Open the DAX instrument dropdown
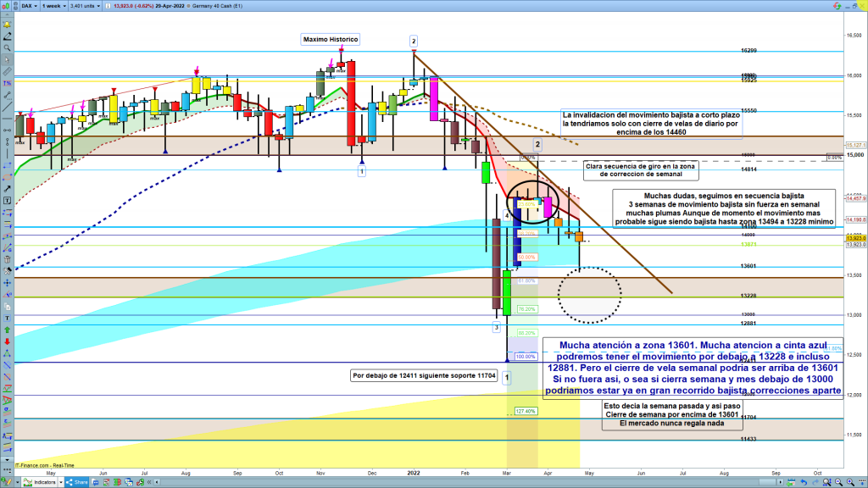Viewport: 868px width, 488px height. 29,6
